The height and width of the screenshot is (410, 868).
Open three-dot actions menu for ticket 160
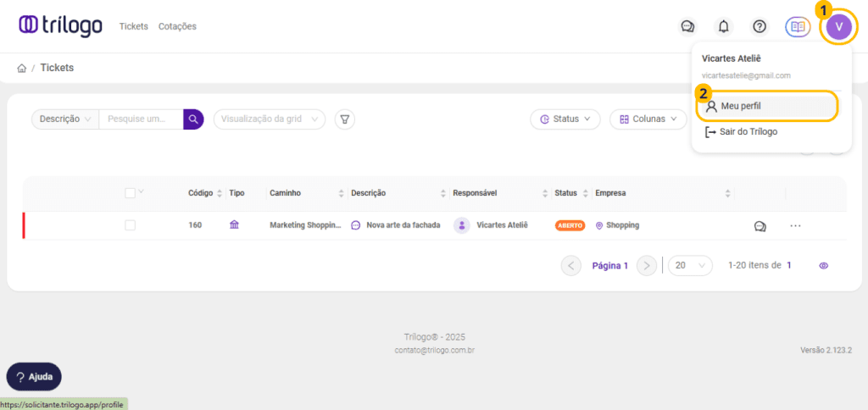tap(795, 226)
